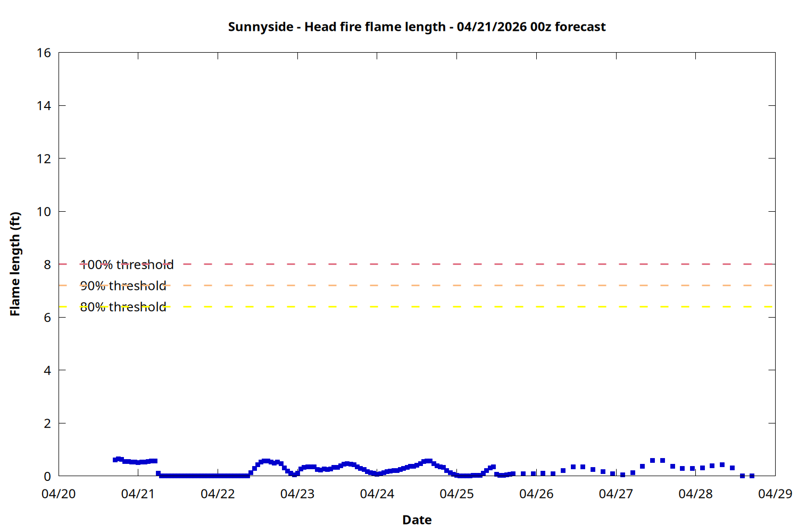Select the 04/27 date tick label

click(x=616, y=494)
